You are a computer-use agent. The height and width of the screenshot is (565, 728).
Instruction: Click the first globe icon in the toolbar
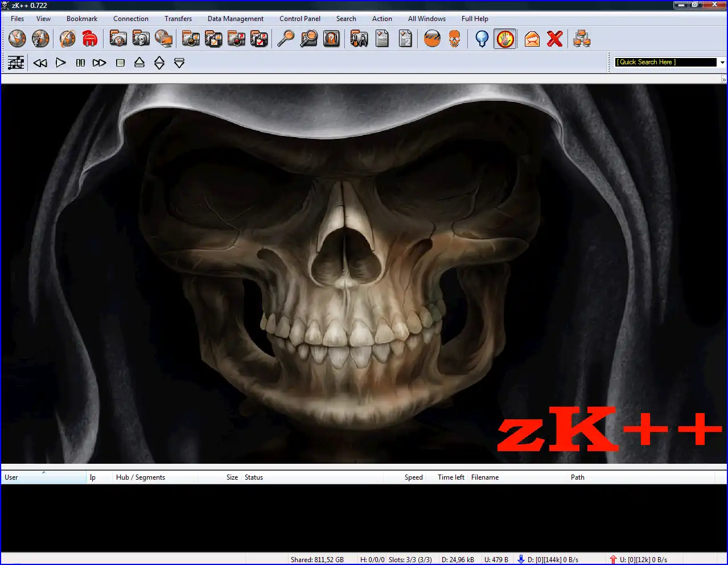[x=17, y=39]
